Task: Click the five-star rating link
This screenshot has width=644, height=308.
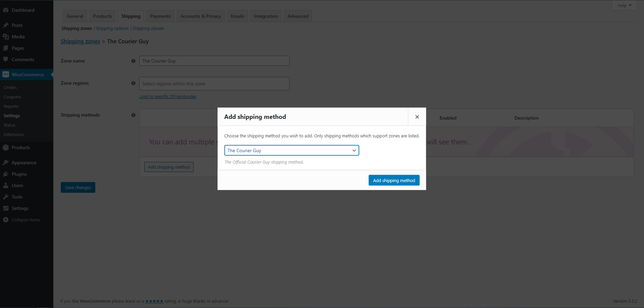Action: pyautogui.click(x=154, y=301)
